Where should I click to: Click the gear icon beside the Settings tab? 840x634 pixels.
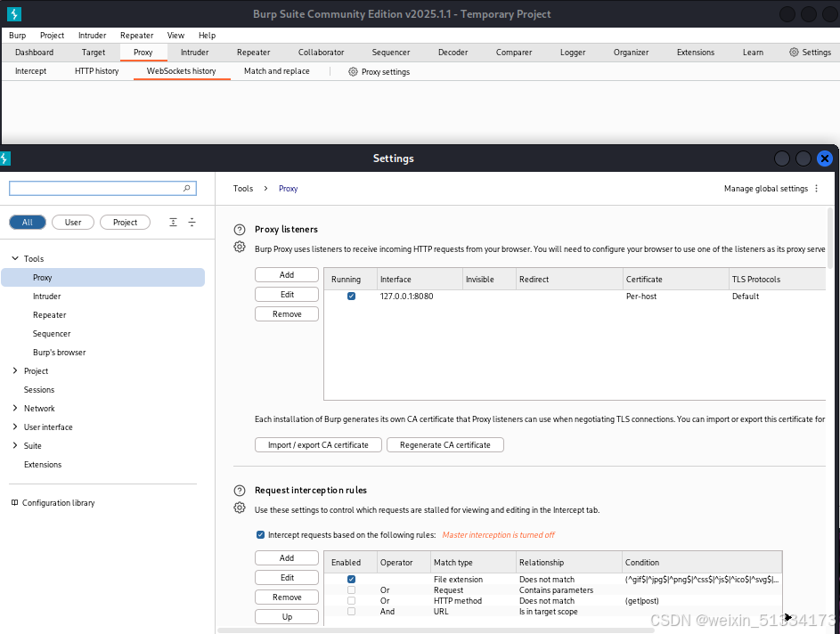tap(794, 52)
